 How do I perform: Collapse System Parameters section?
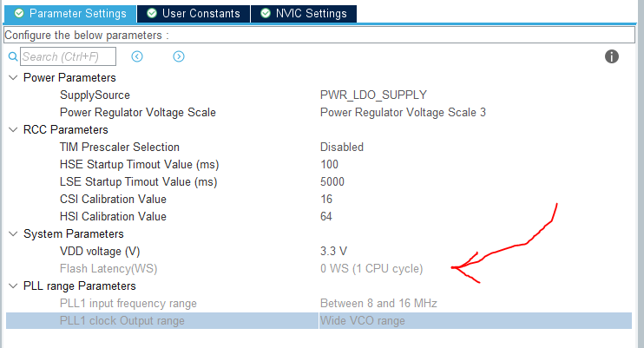point(12,233)
